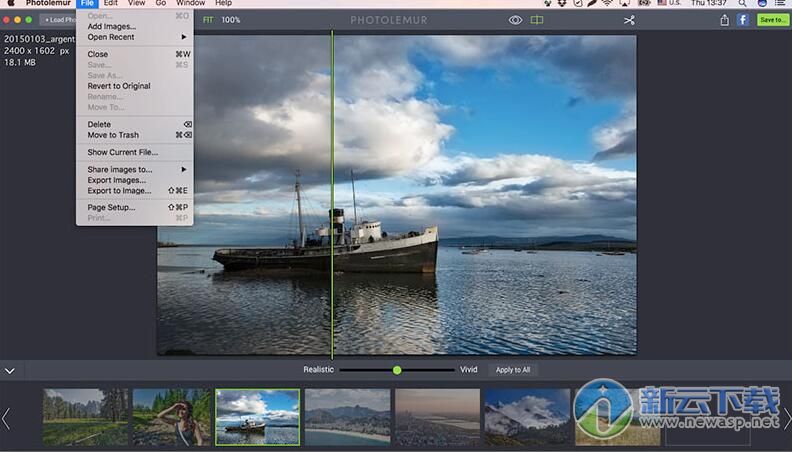Click the share export icon
The height and width of the screenshot is (452, 792).
click(x=724, y=20)
